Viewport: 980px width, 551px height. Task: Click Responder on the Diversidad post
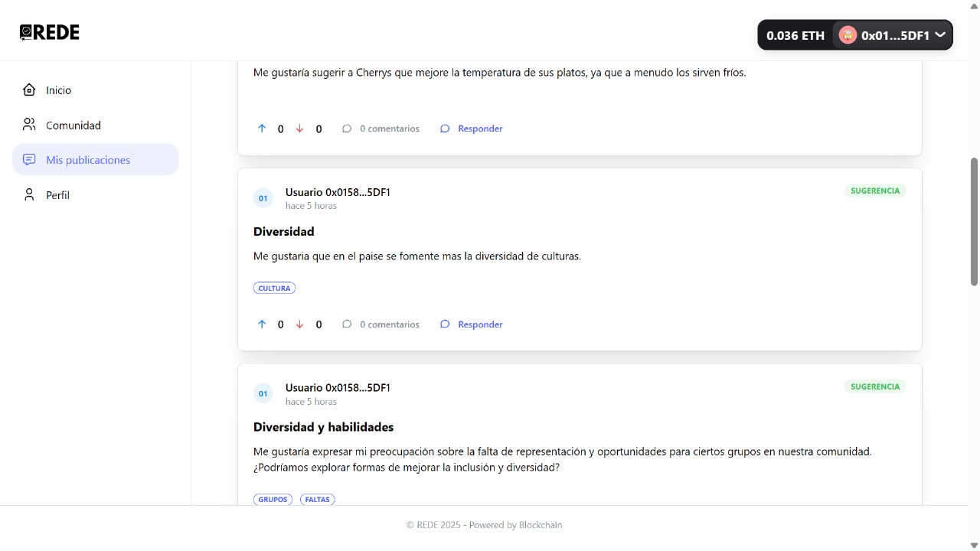click(x=472, y=324)
